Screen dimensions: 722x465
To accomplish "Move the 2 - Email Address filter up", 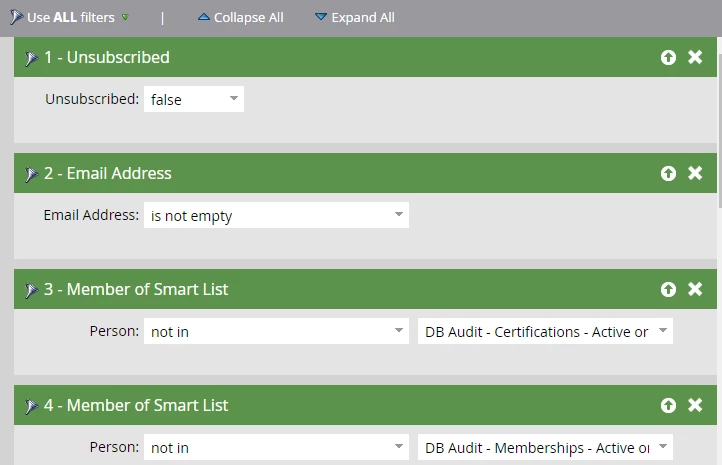I will point(668,174).
